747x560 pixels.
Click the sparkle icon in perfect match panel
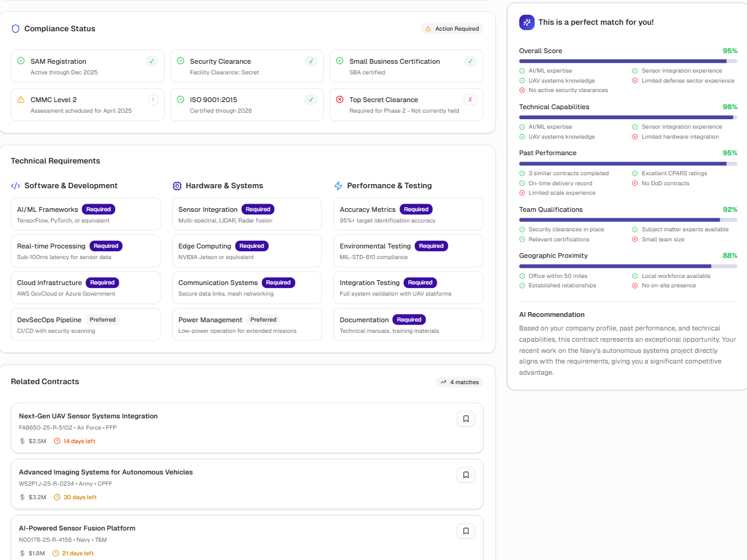tap(527, 22)
